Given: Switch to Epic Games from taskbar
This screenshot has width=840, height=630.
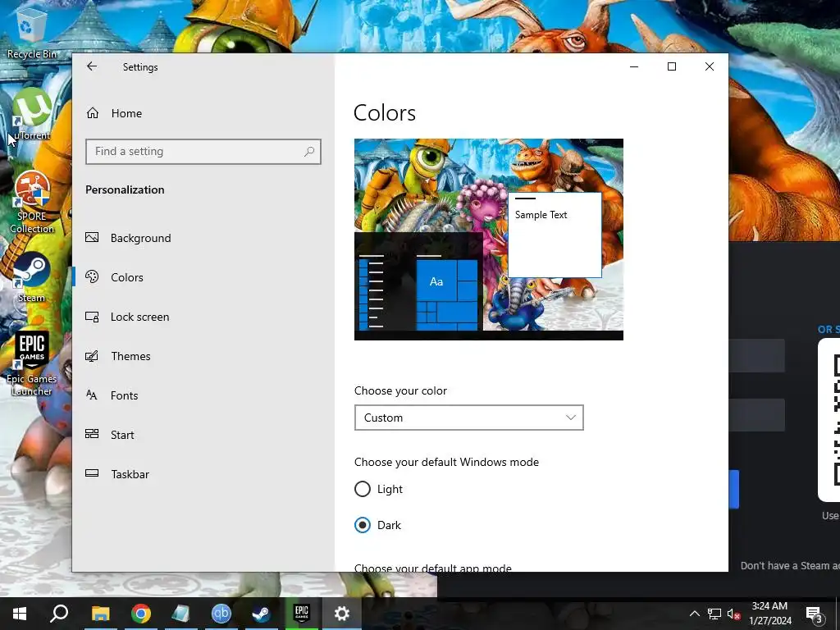Looking at the screenshot, I should [x=301, y=614].
